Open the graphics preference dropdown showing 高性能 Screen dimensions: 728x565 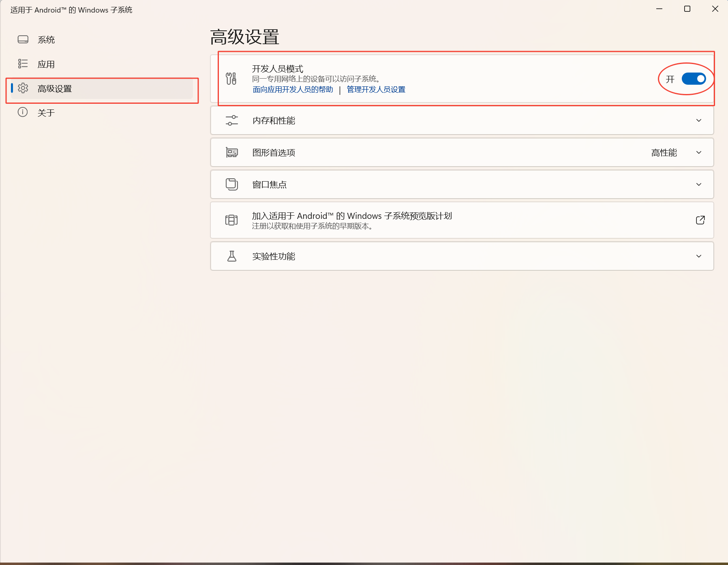pos(698,152)
